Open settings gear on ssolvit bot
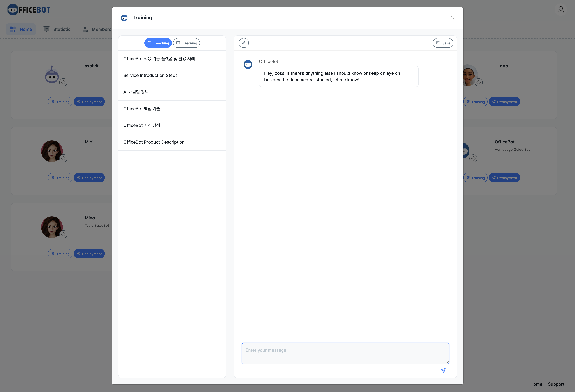Screen dimensions: 575x392 [63, 82]
